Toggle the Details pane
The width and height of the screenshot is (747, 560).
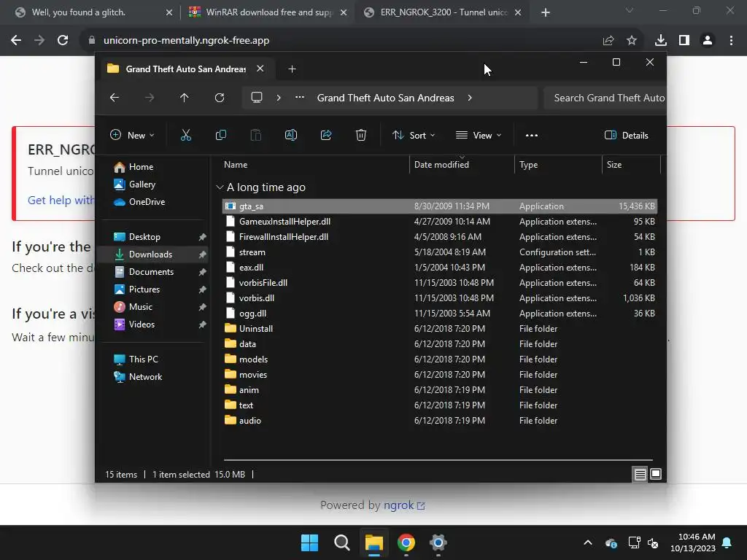coord(627,135)
